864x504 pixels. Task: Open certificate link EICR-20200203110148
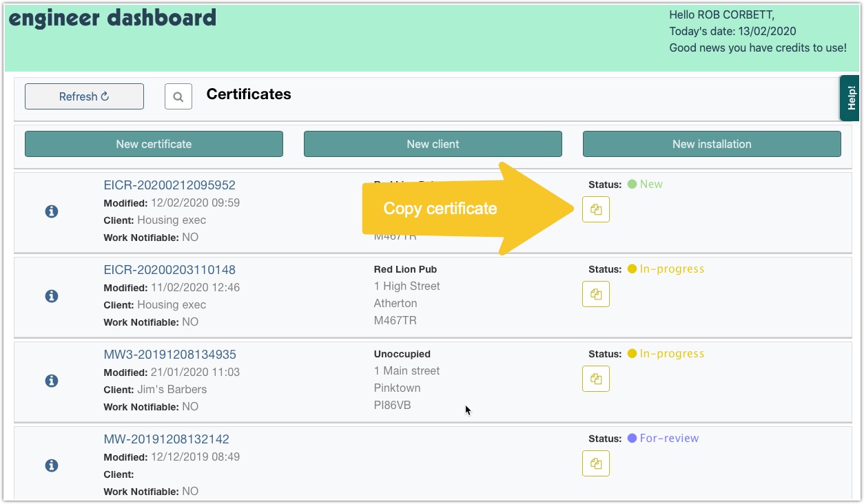pyautogui.click(x=169, y=270)
